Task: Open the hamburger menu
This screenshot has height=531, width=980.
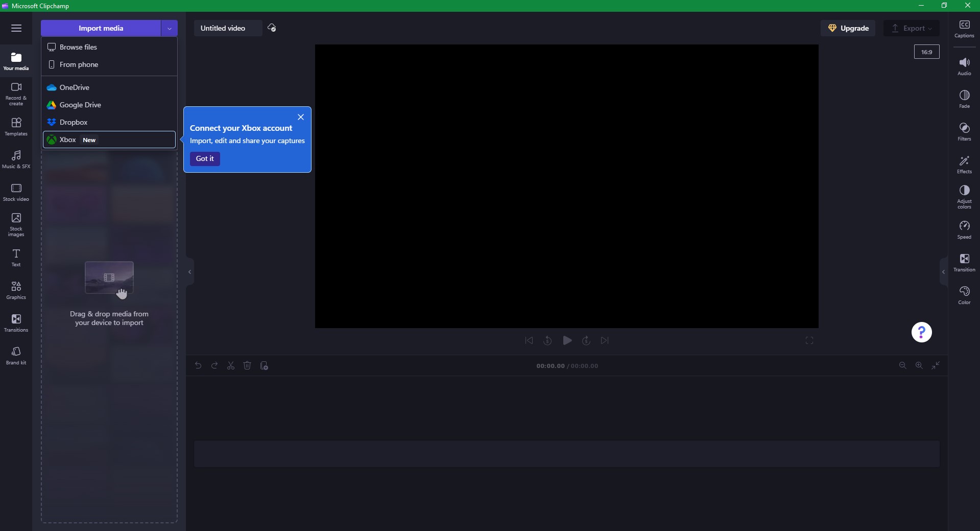Action: (x=16, y=28)
